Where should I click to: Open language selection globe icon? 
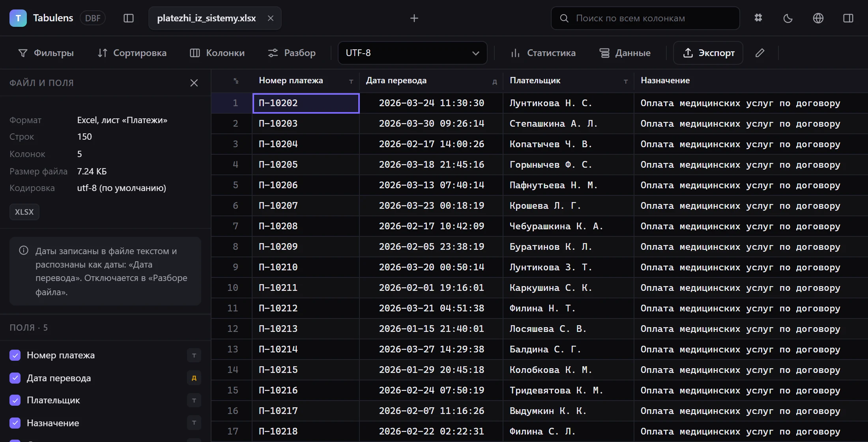[818, 18]
